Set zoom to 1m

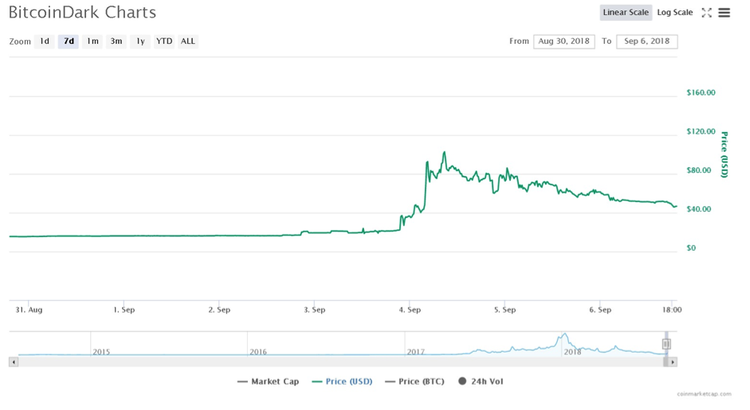[x=92, y=41]
